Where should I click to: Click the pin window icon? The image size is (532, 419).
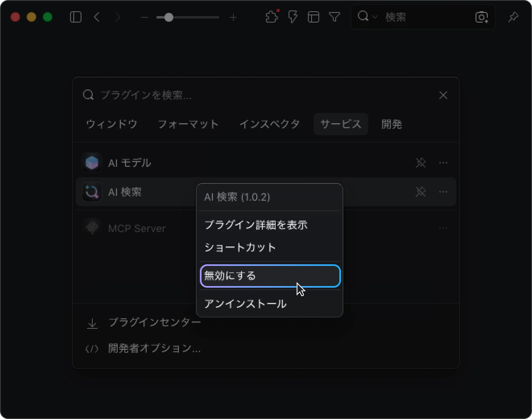click(513, 17)
